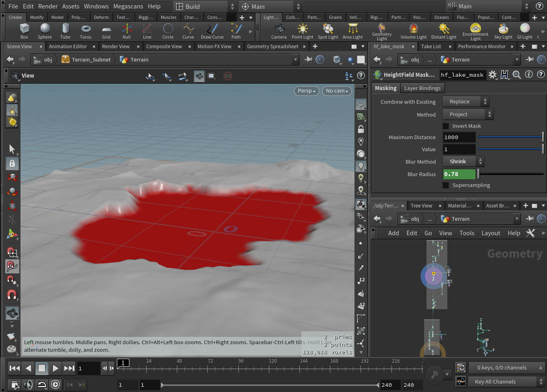Open the Megascans menu
This screenshot has height=392, width=547.
128,6
